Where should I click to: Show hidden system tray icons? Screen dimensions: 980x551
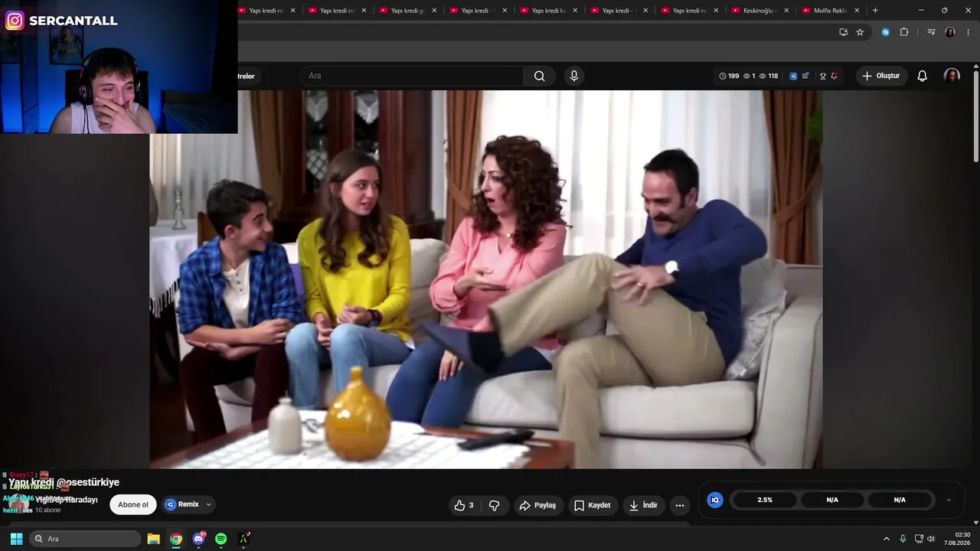tap(887, 539)
